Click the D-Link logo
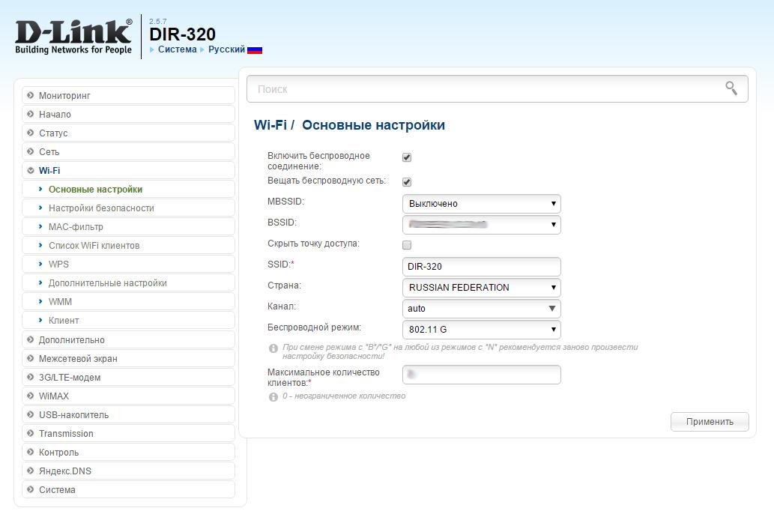Image resolution: width=774 pixels, height=532 pixels. tap(73, 36)
